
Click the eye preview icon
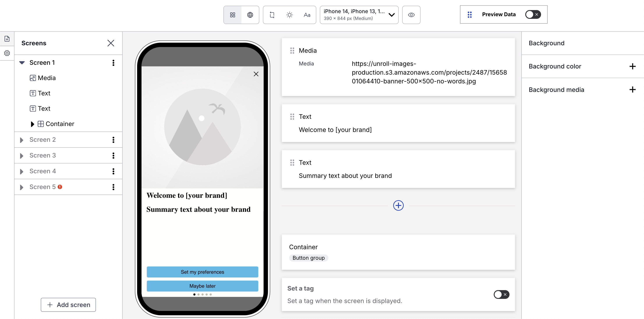coord(411,15)
